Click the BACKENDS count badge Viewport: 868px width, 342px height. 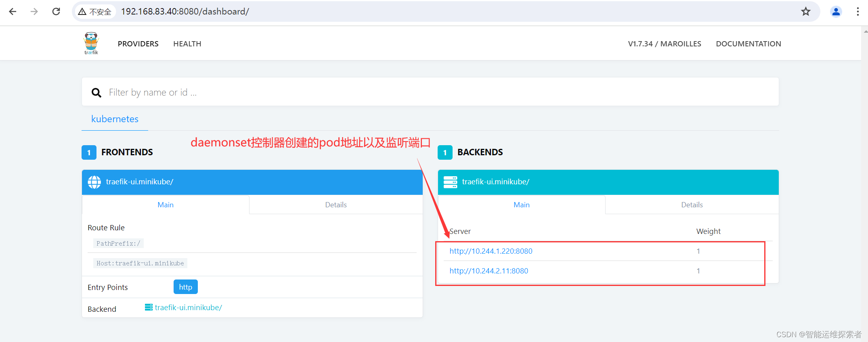(x=445, y=152)
